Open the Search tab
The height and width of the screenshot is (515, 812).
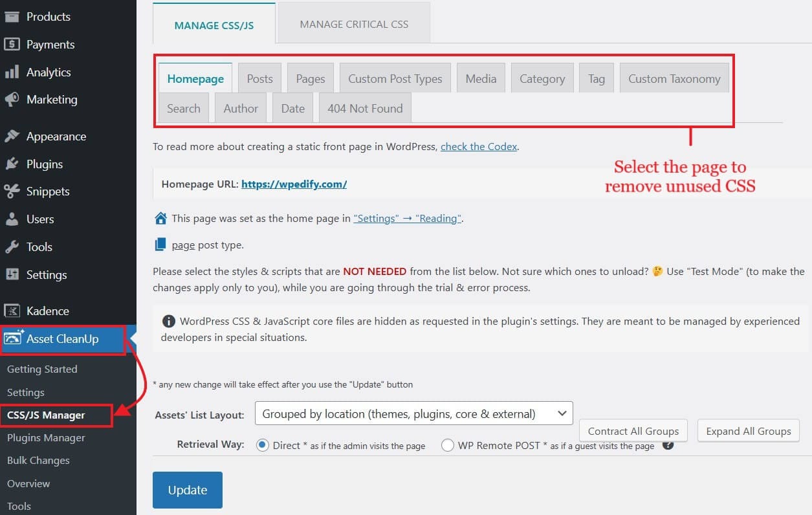(x=184, y=108)
